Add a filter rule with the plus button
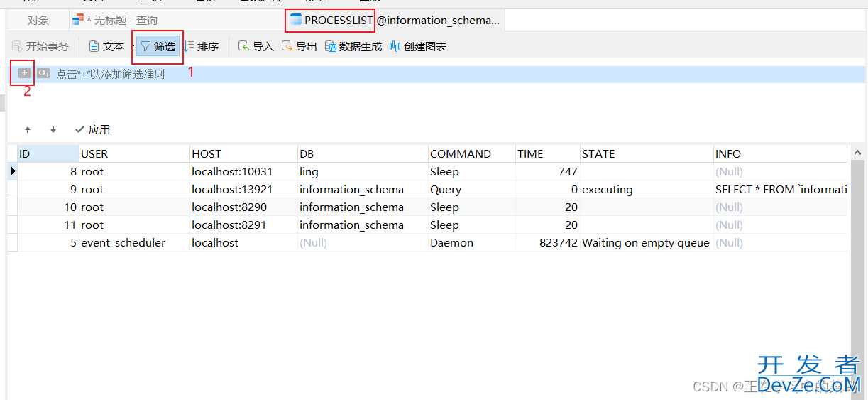 (x=24, y=73)
